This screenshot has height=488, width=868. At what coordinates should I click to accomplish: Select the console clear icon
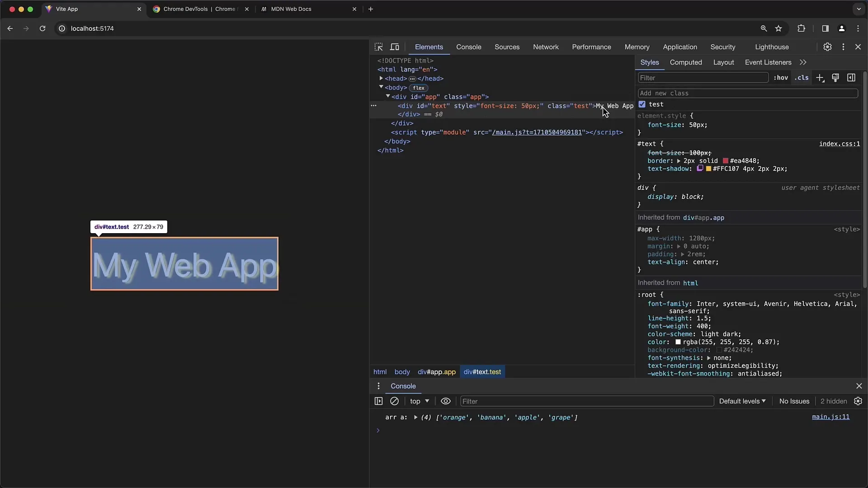pyautogui.click(x=394, y=401)
